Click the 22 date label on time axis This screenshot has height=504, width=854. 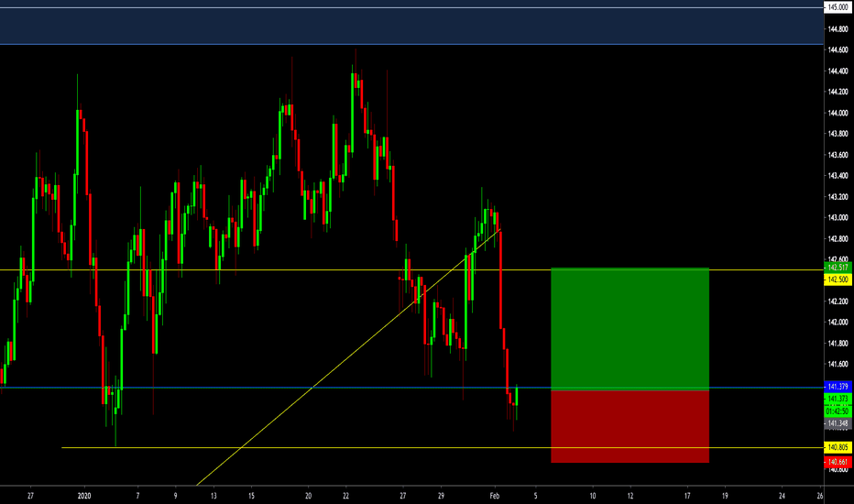(x=345, y=496)
